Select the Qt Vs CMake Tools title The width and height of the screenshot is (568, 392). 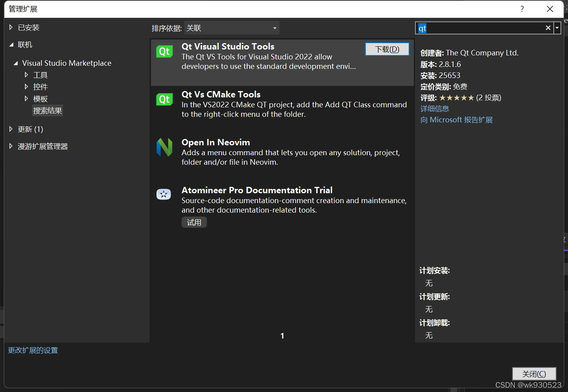(221, 94)
